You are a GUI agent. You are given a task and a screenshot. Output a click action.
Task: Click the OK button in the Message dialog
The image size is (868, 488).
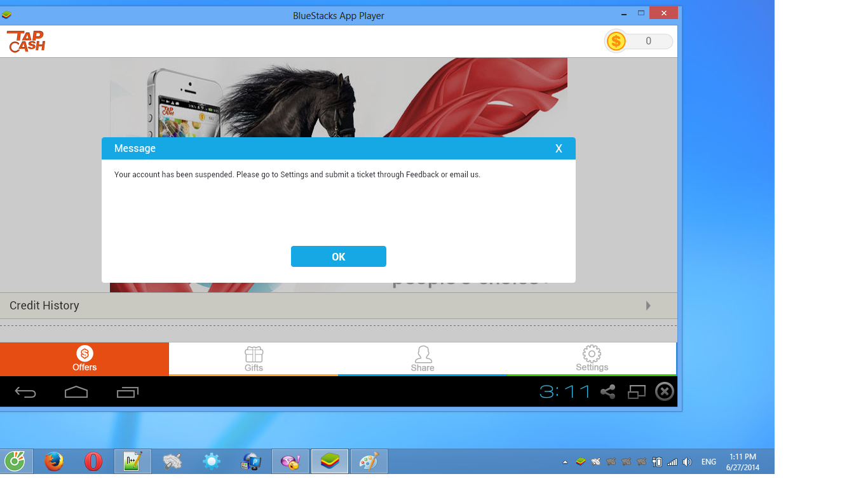coord(339,257)
